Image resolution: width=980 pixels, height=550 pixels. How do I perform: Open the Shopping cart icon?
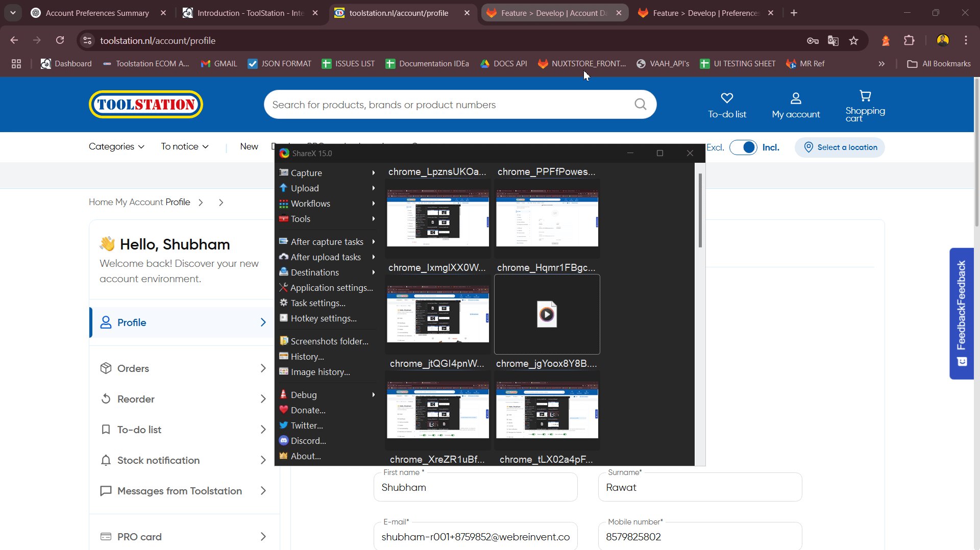[x=865, y=96]
